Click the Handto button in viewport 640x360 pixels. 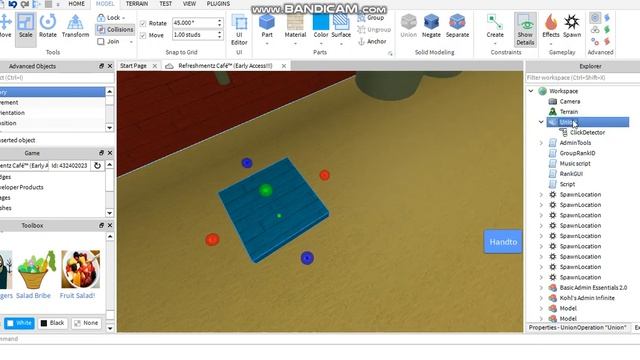click(x=503, y=242)
